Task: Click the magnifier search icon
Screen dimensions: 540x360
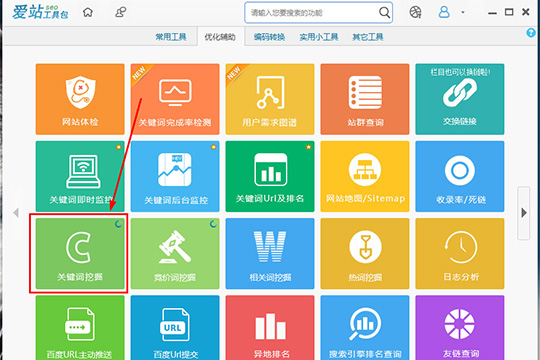Action: click(x=384, y=13)
